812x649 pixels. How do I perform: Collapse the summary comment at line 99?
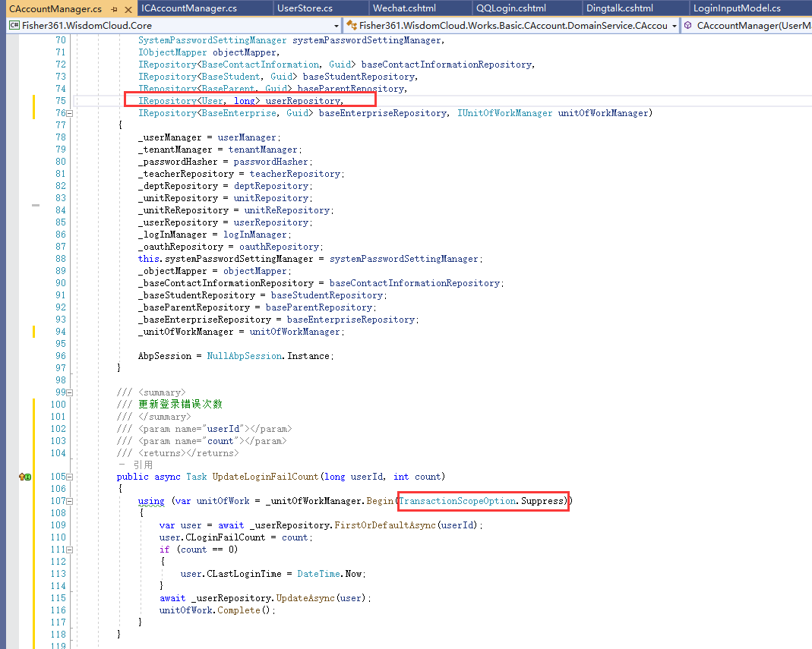71,392
